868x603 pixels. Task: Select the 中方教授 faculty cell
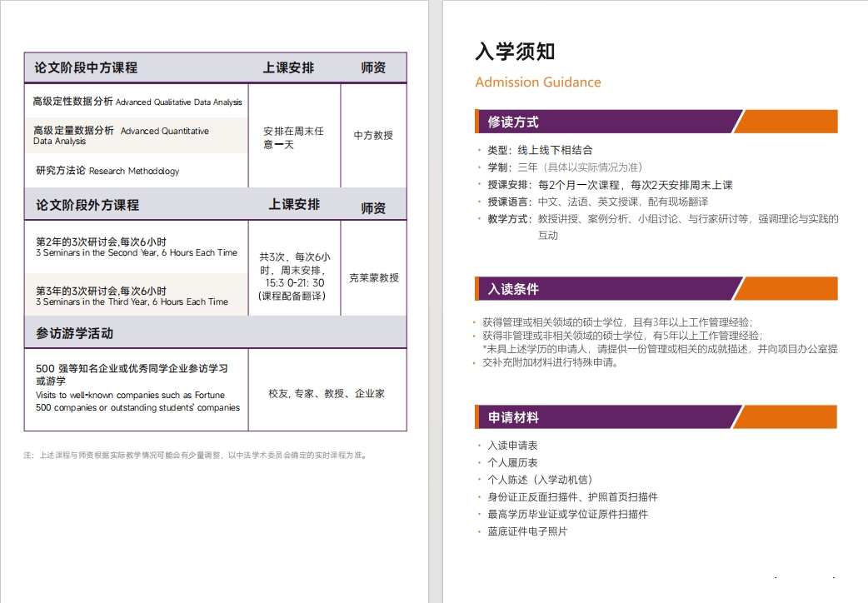[373, 135]
